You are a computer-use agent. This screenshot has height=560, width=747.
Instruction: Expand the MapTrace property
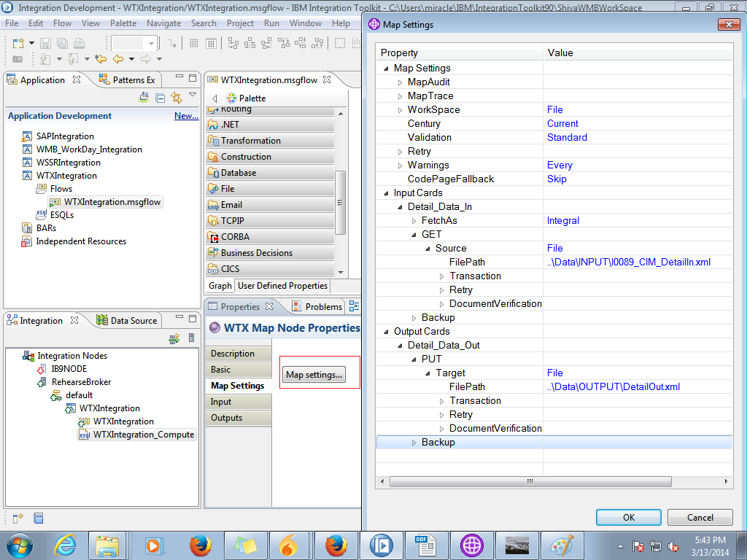[x=400, y=96]
